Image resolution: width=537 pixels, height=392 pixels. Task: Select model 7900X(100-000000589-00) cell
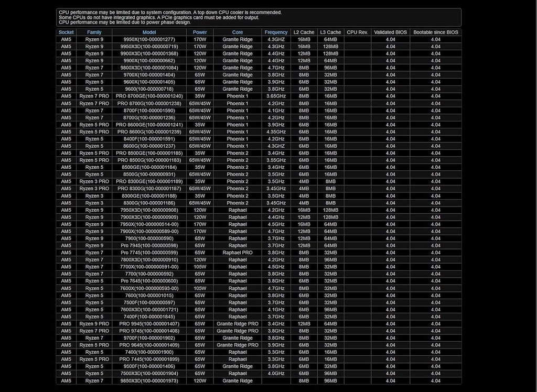pos(149,232)
